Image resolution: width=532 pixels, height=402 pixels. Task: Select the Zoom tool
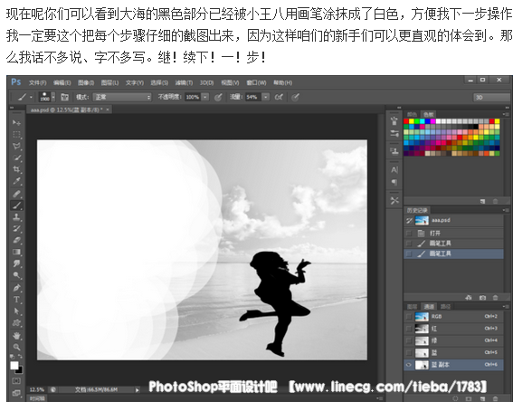tap(16, 347)
